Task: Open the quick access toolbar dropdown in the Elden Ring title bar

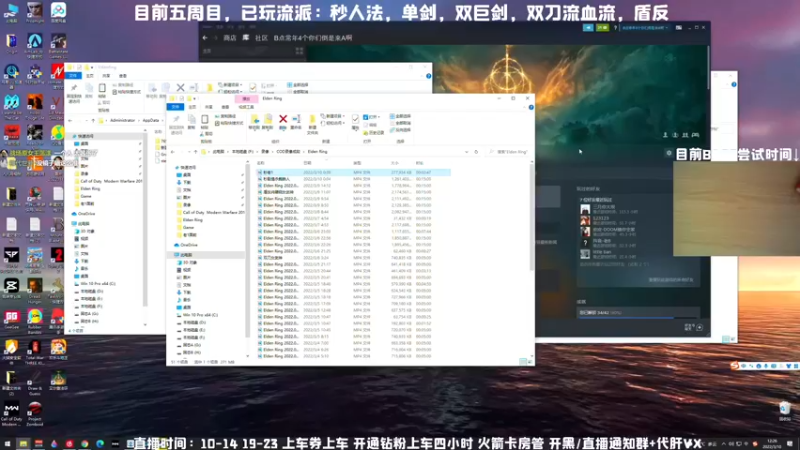Action: point(195,98)
